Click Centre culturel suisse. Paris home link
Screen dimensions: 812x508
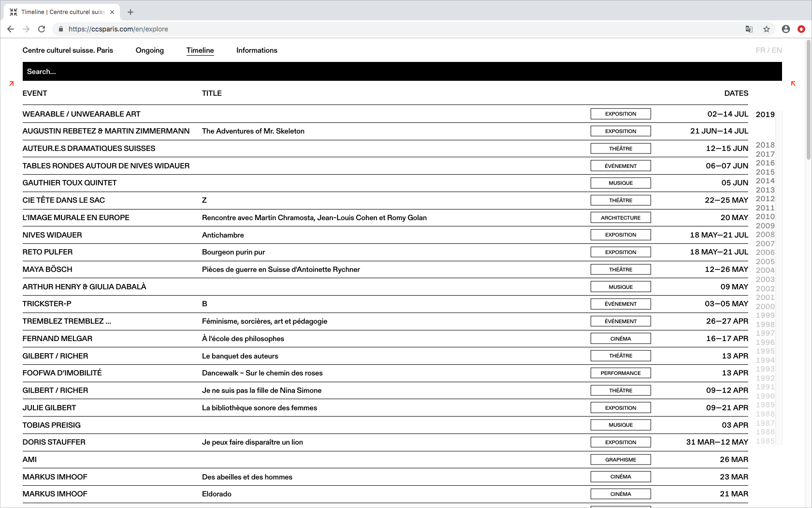68,50
